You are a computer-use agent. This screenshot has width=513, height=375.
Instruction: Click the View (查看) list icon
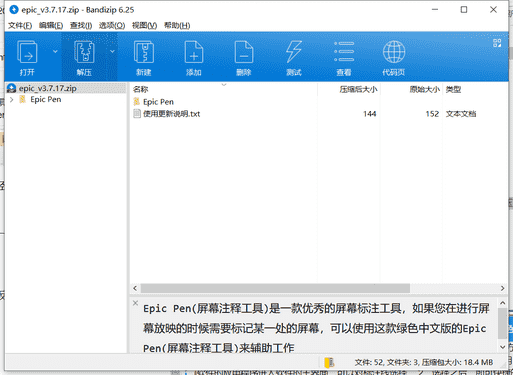(x=344, y=52)
